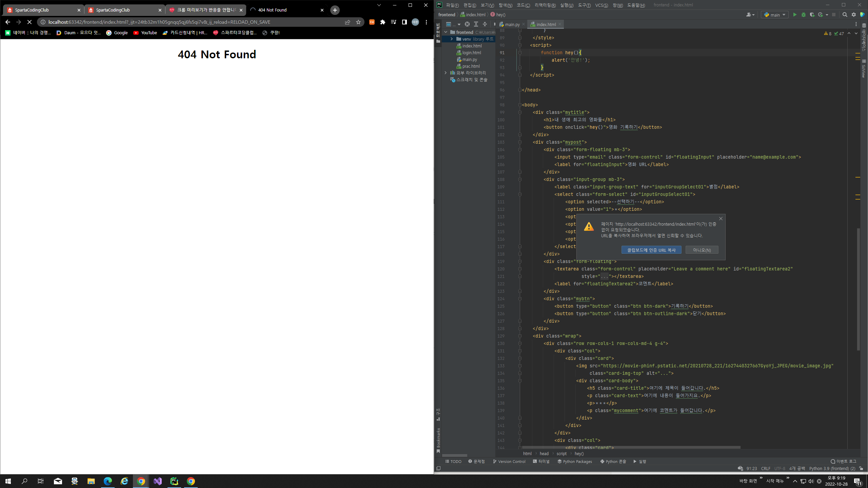868x488 pixels.
Task: Click the orange extension icon in Chrome
Action: coord(372,22)
